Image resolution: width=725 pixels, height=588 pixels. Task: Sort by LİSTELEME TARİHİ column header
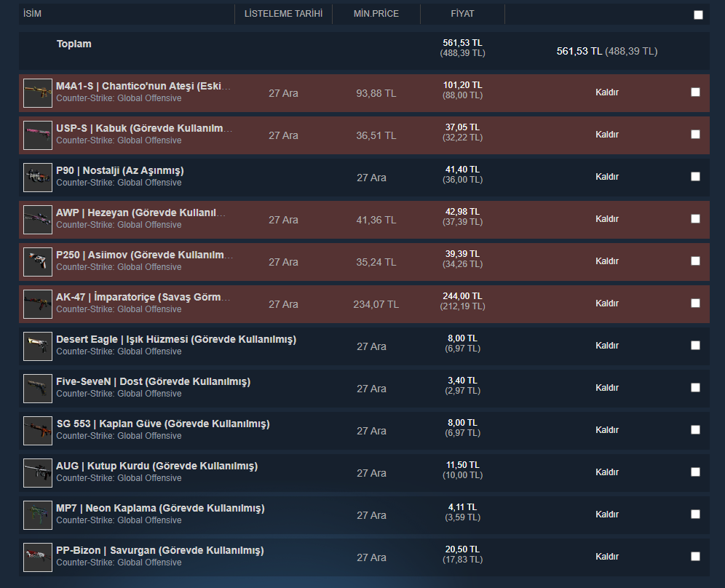click(x=283, y=14)
